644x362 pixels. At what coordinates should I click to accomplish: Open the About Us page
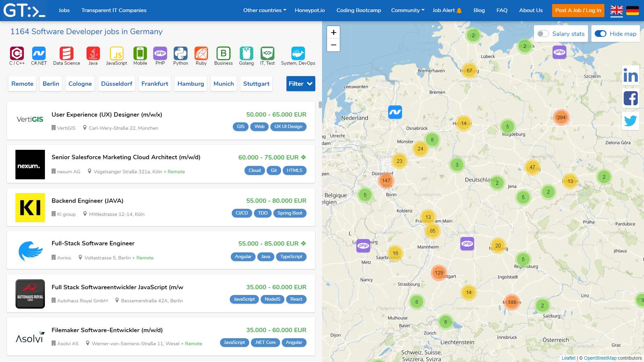(531, 10)
